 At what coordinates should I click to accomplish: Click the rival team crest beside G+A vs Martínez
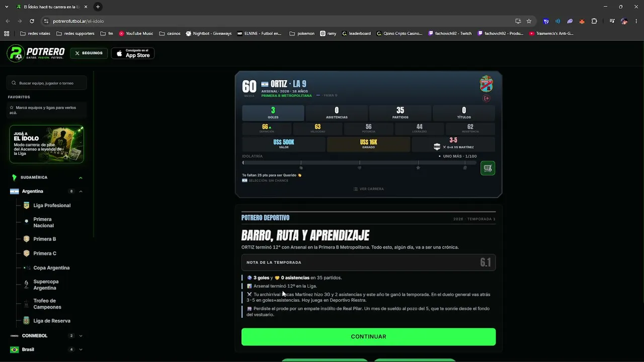coord(437,147)
